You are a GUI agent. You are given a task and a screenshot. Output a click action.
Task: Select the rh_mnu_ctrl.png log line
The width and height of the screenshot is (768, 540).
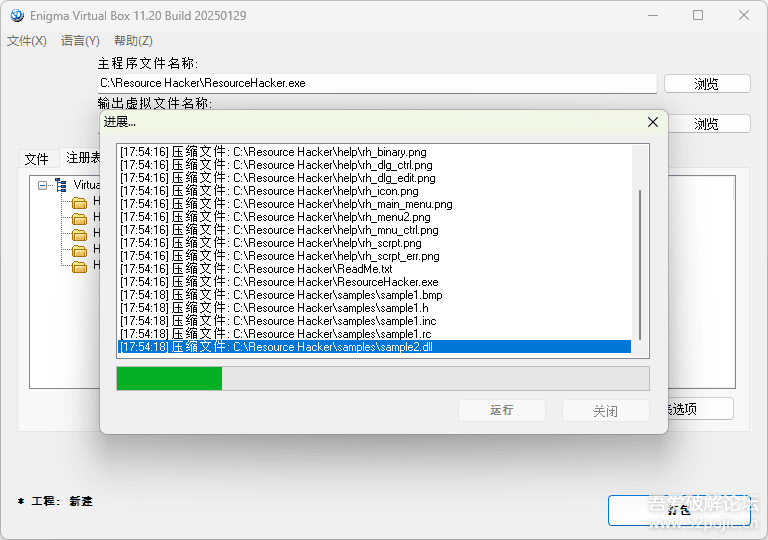pyautogui.click(x=375, y=230)
